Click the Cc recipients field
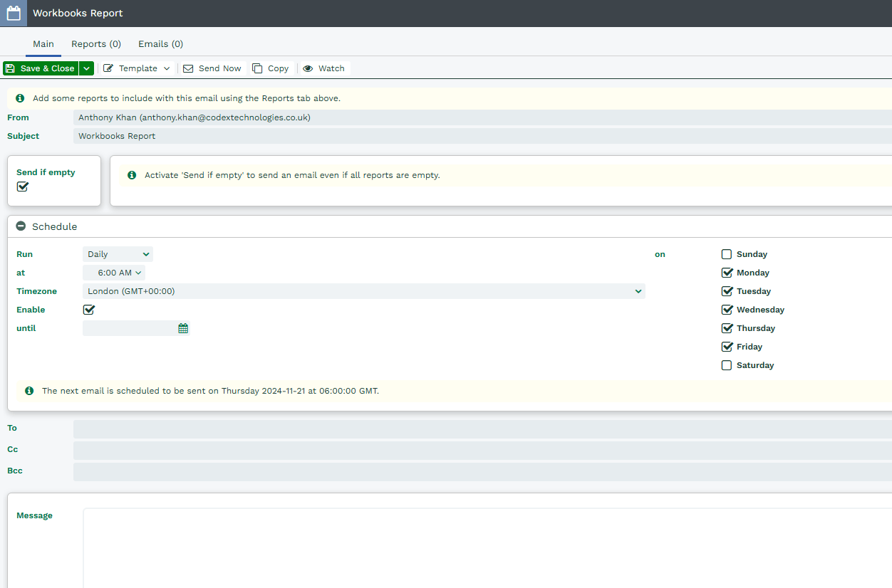The width and height of the screenshot is (892, 588). coord(482,451)
